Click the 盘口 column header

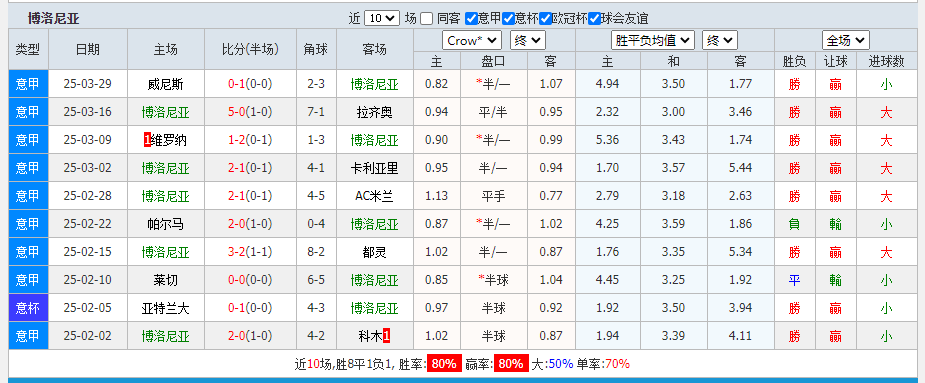point(493,61)
